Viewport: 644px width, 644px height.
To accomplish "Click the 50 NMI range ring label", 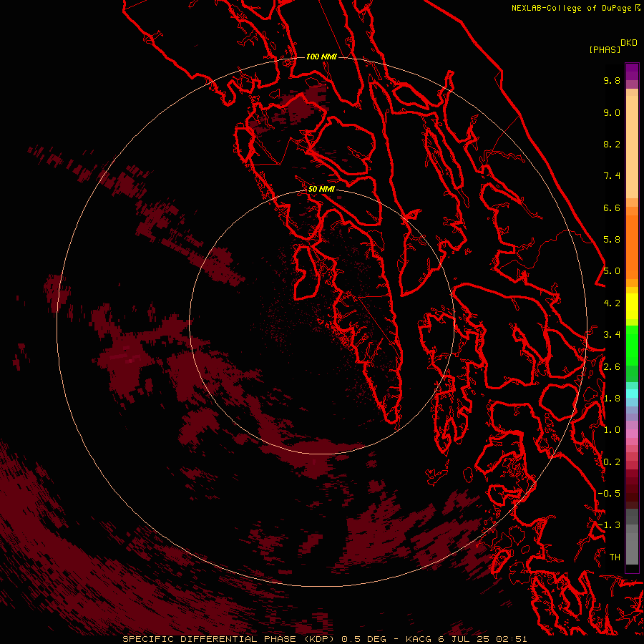I will point(321,189).
